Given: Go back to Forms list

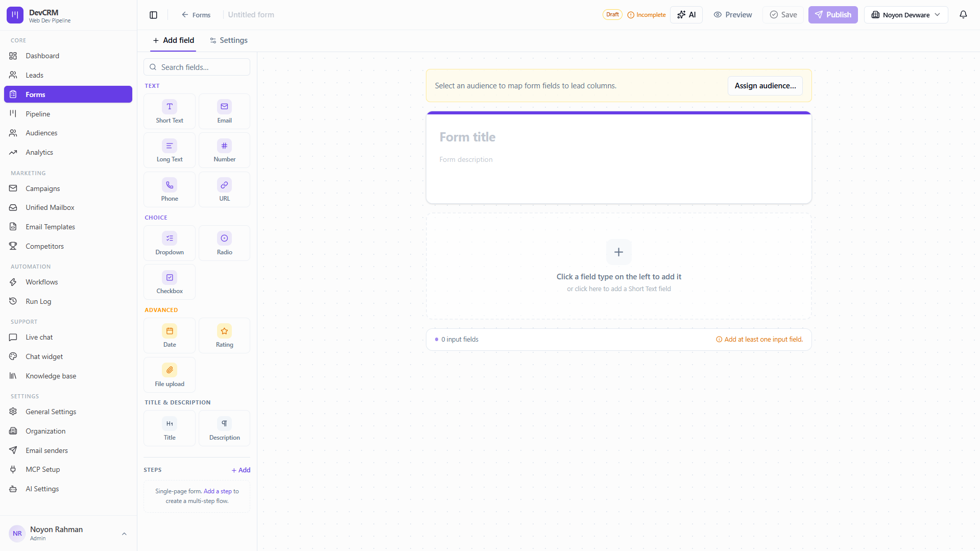Looking at the screenshot, I should click(x=196, y=15).
